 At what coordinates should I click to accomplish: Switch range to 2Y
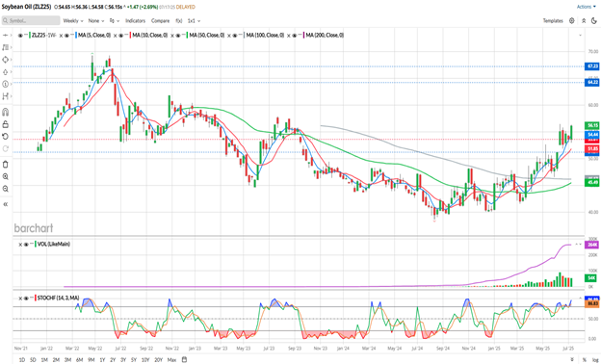click(113, 360)
